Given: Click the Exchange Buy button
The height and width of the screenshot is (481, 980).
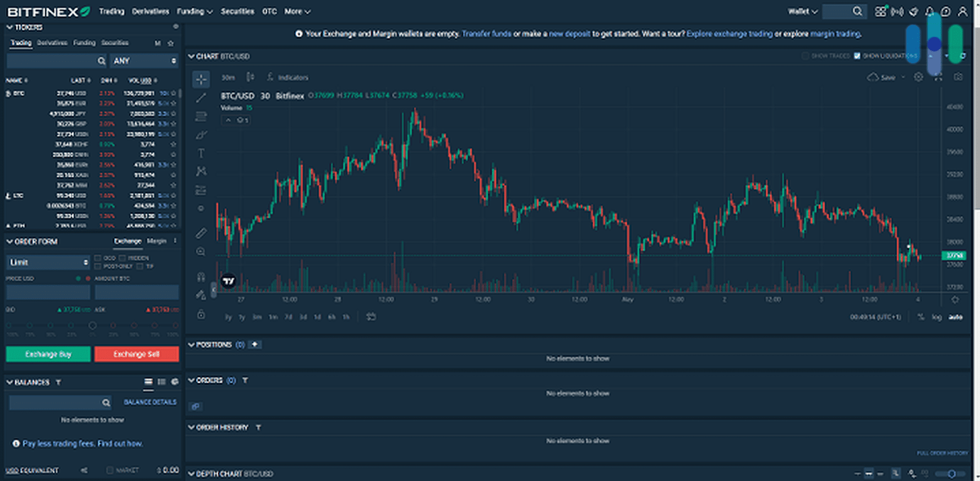Looking at the screenshot, I should [48, 354].
